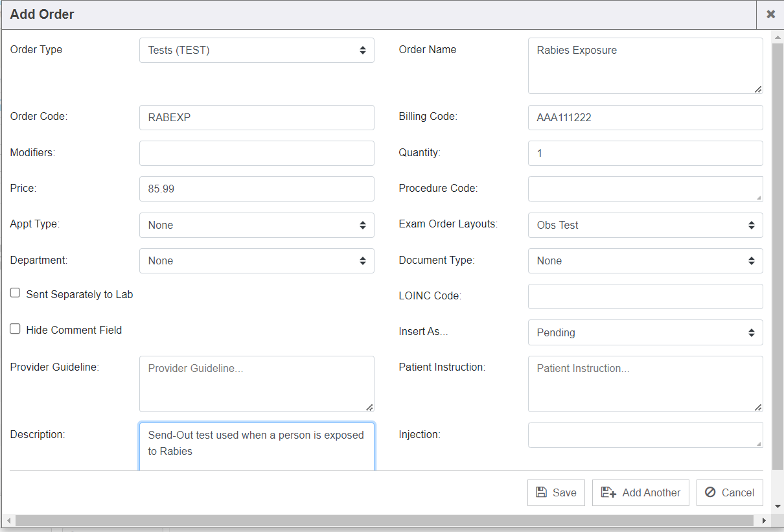Select the Price input field

(257, 189)
